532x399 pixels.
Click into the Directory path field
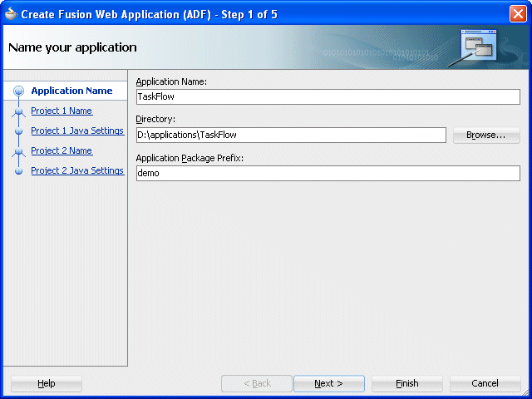(291, 135)
